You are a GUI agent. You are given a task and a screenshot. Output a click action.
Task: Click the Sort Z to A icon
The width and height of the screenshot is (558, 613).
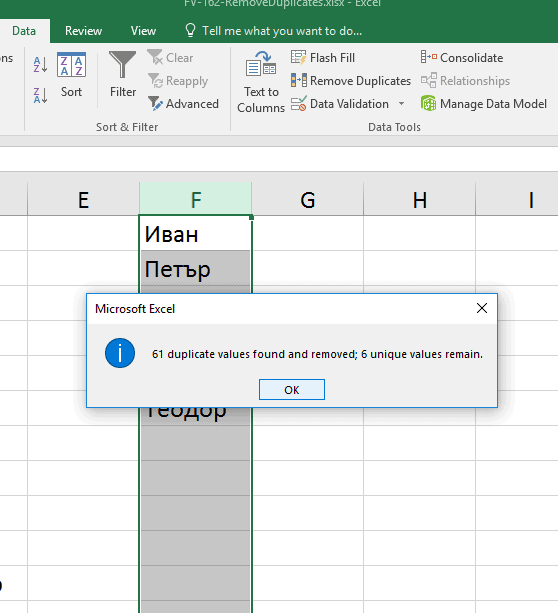point(40,95)
